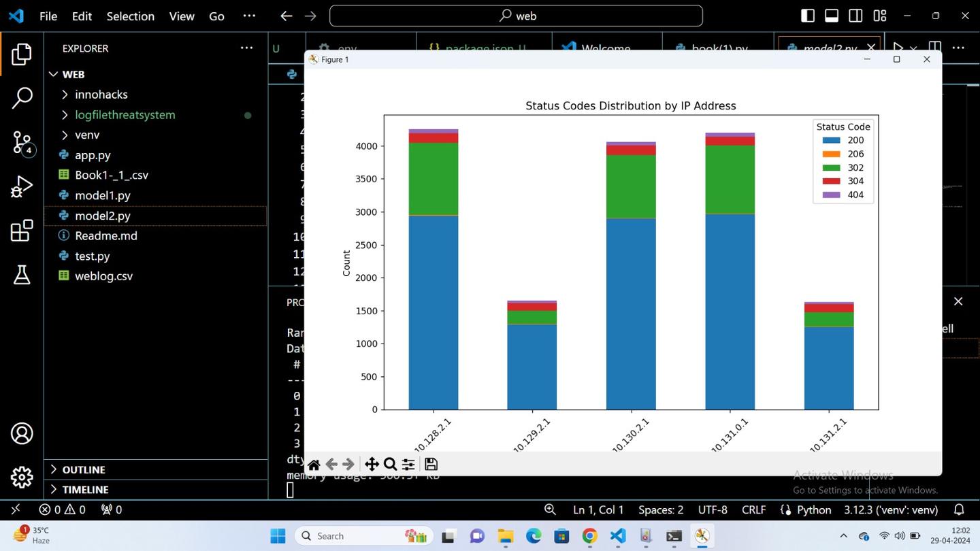Select the Zoom to rectangle tool
Screen dimensions: 980x551
click(390, 465)
